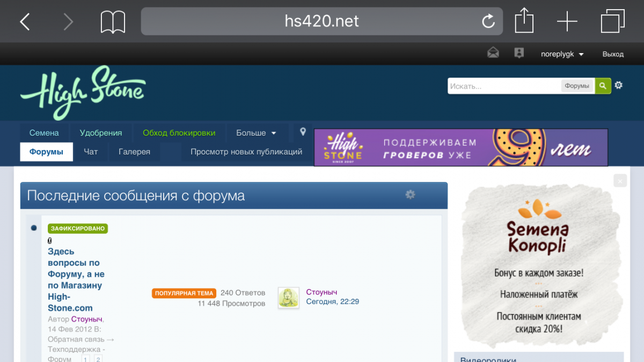Open author Стоуныч profile link
Image resolution: width=644 pixels, height=362 pixels.
click(x=86, y=319)
